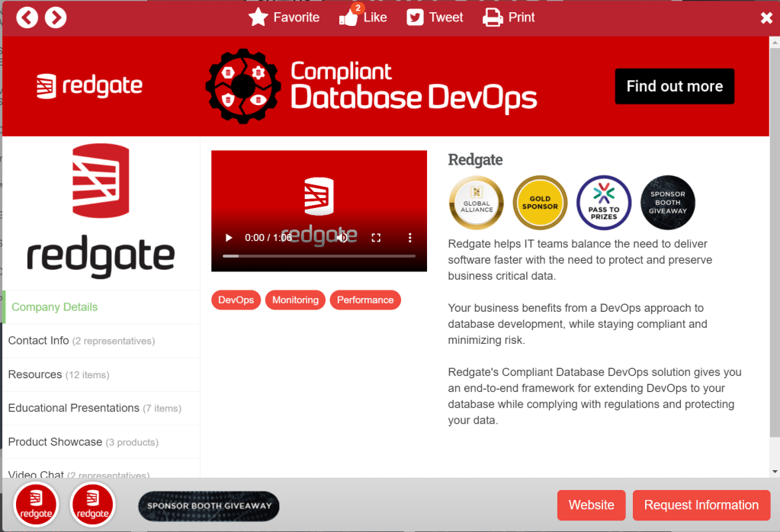Click the Pass to Prizes badge

tap(604, 203)
